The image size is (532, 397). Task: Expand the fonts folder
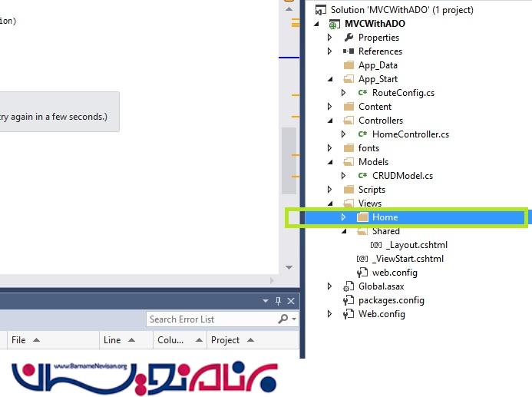pos(330,148)
